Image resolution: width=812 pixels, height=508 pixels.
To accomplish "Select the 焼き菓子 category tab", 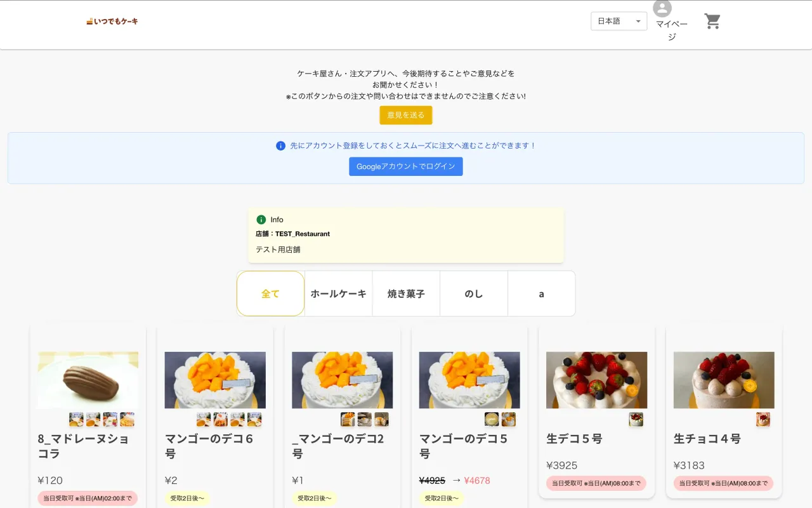I will tap(406, 294).
